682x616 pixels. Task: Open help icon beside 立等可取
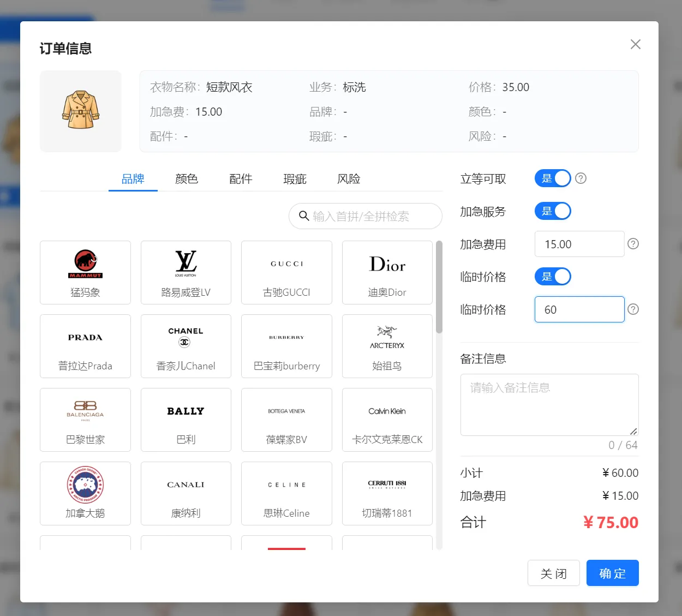click(x=581, y=178)
